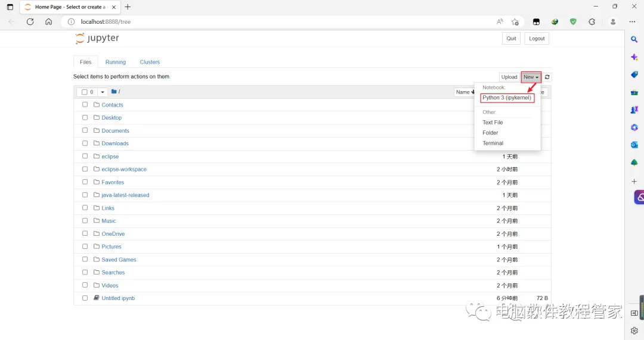Viewport: 644px width, 340px height.
Task: Click the browser back arrow
Action: point(11,22)
